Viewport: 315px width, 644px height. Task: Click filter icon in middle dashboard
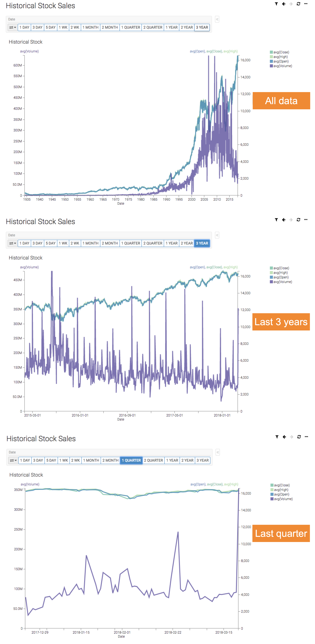click(x=276, y=220)
